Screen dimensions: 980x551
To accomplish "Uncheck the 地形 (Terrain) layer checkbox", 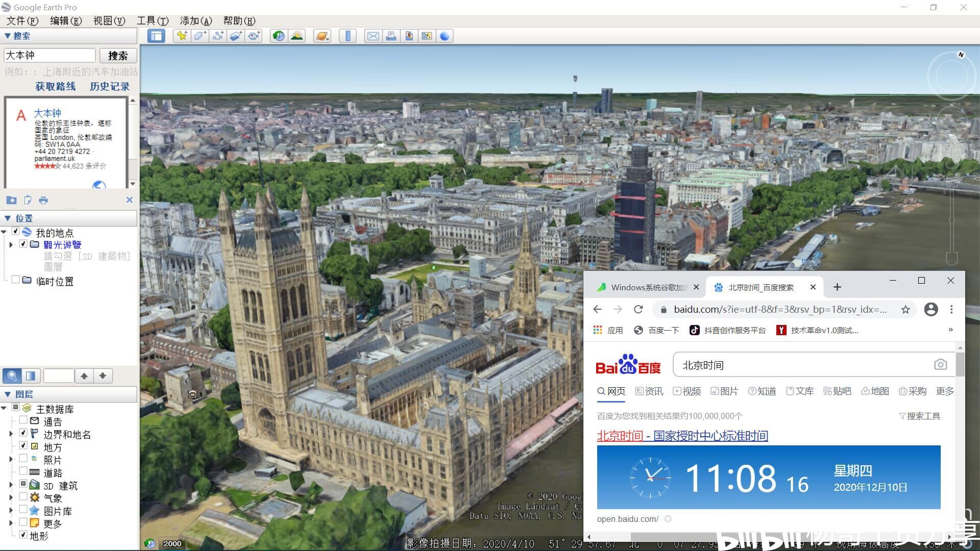I will coord(23,535).
